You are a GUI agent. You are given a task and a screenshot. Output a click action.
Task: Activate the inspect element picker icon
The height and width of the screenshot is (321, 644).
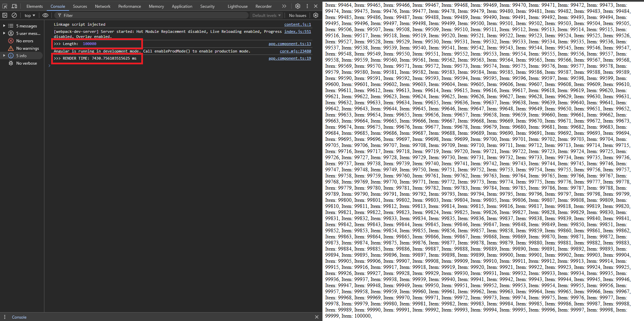[5, 6]
